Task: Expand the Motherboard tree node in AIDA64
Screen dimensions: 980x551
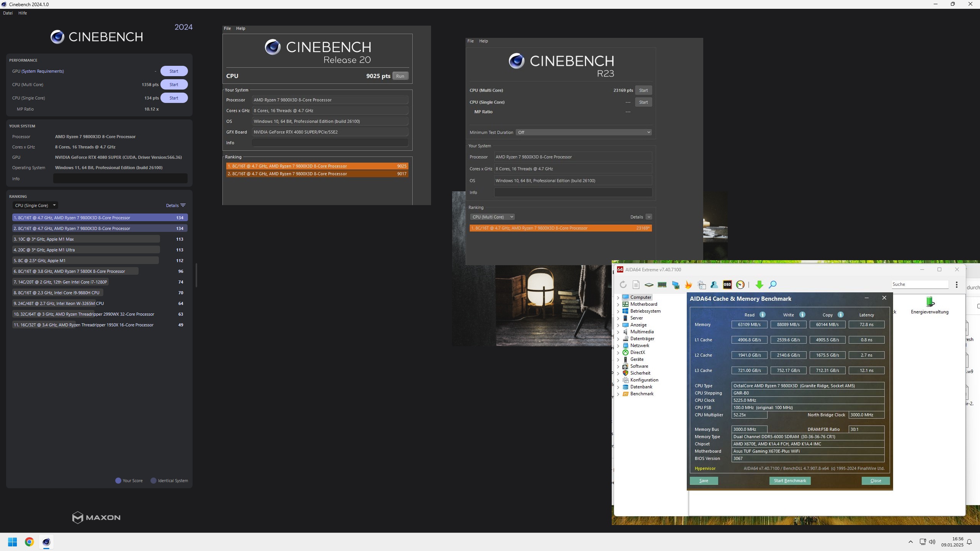Action: point(618,304)
